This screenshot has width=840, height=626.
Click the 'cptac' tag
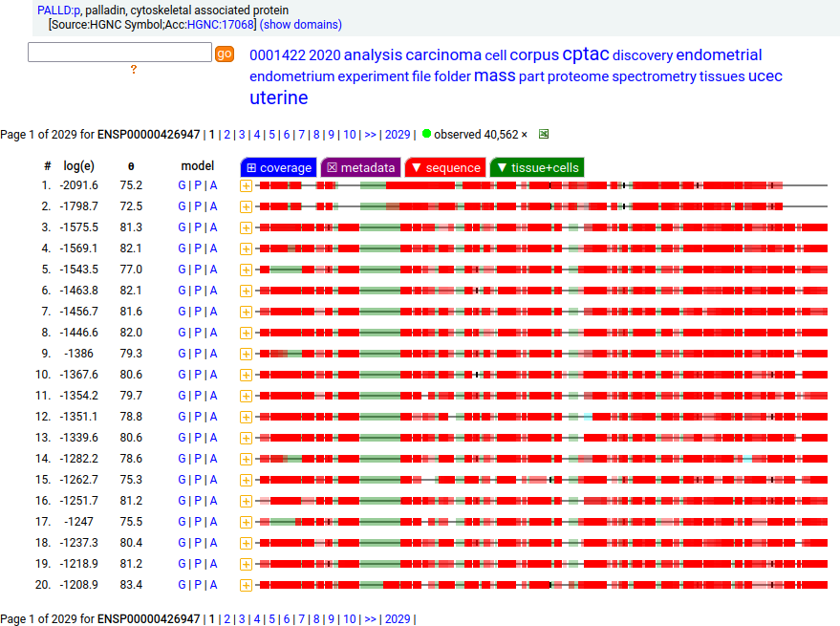tap(586, 54)
